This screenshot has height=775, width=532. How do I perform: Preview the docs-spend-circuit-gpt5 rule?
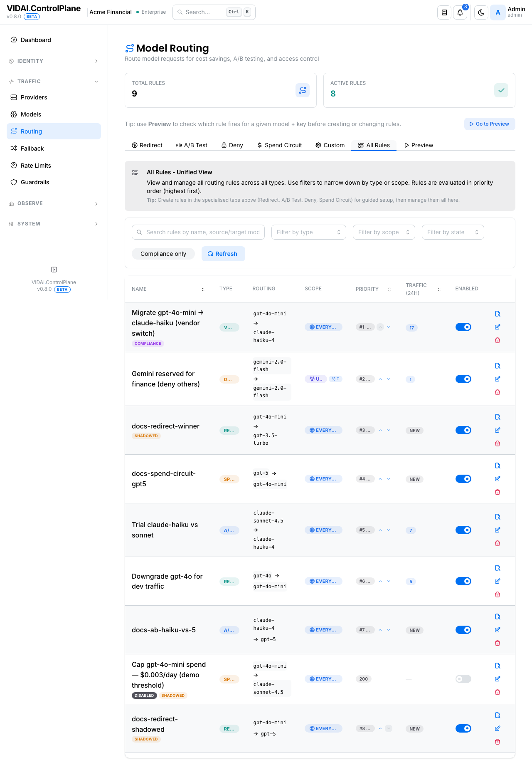(498, 465)
